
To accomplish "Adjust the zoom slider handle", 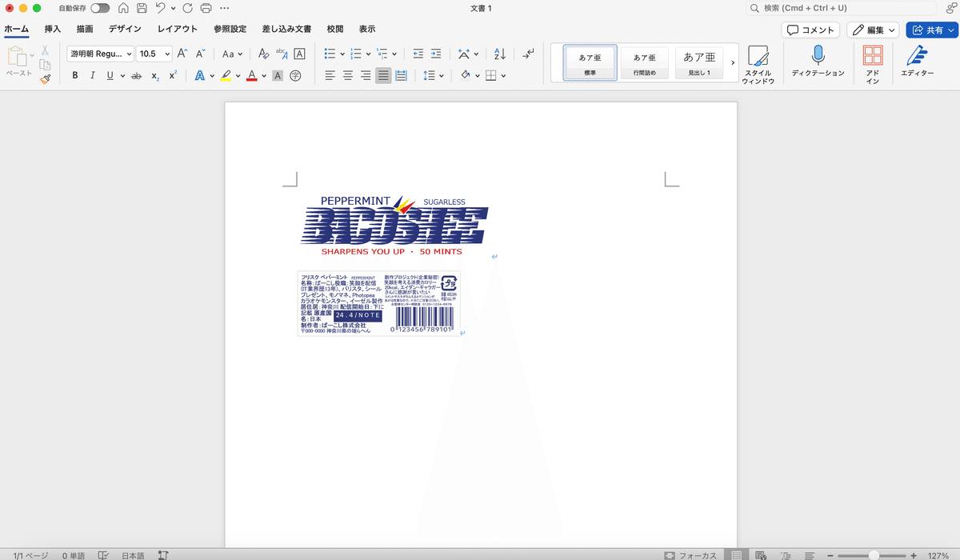I will click(874, 554).
